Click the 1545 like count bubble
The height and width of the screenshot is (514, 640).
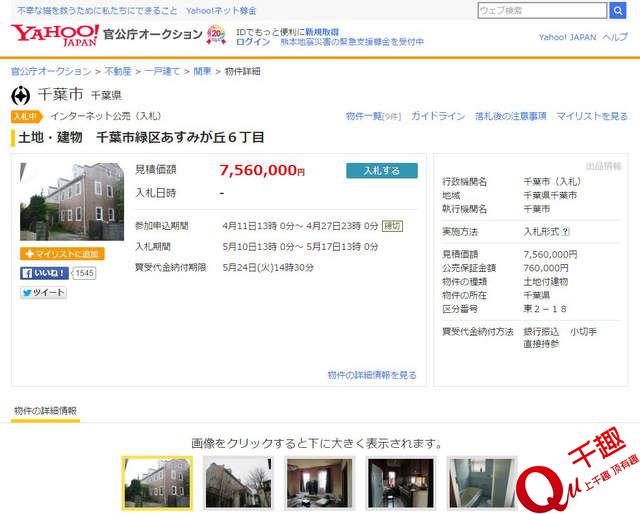tap(84, 273)
